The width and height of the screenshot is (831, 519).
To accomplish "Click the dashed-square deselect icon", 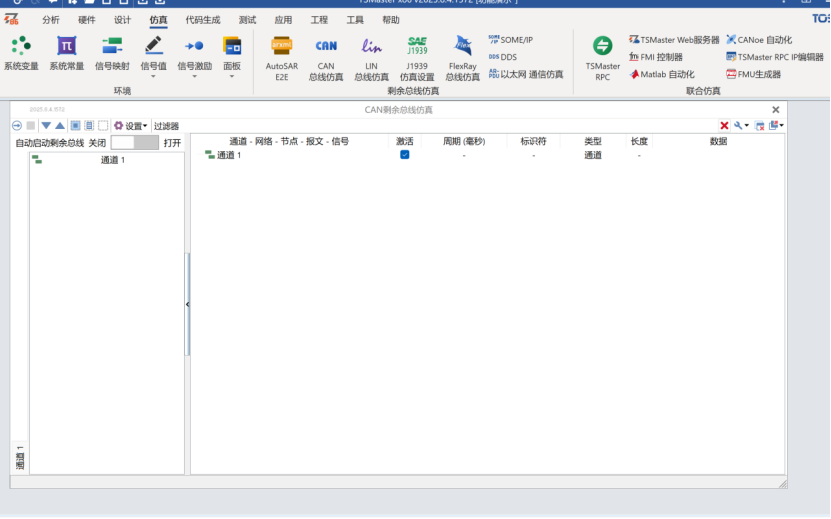I will coord(103,126).
